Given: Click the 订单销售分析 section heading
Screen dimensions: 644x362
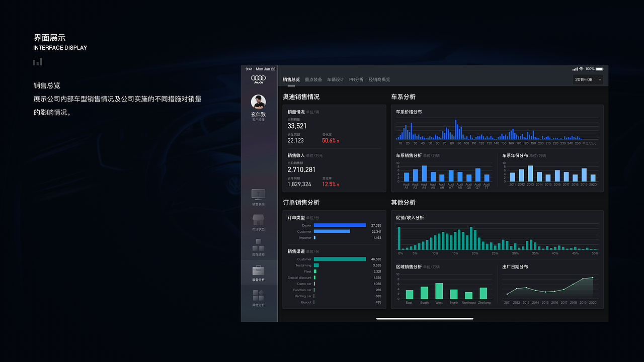Looking at the screenshot, I should 301,203.
